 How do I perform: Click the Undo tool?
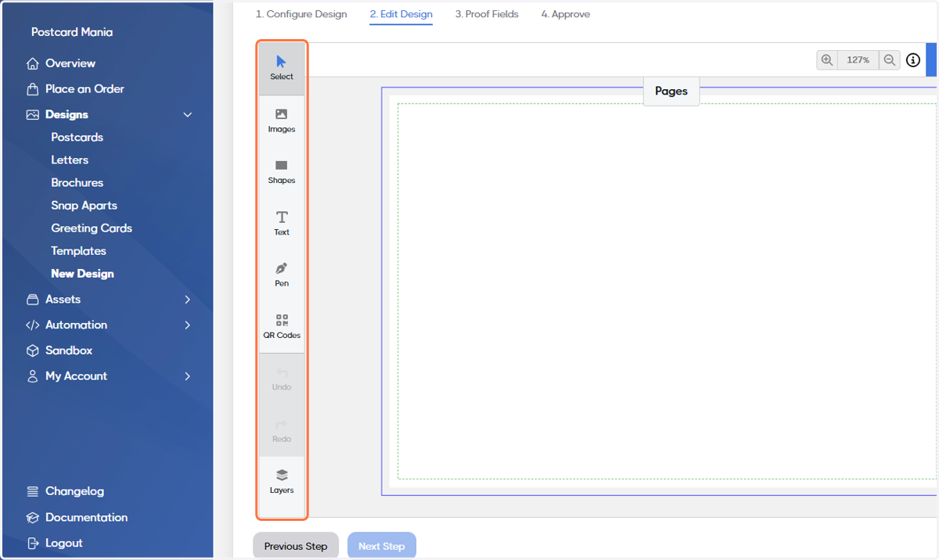coord(282,379)
